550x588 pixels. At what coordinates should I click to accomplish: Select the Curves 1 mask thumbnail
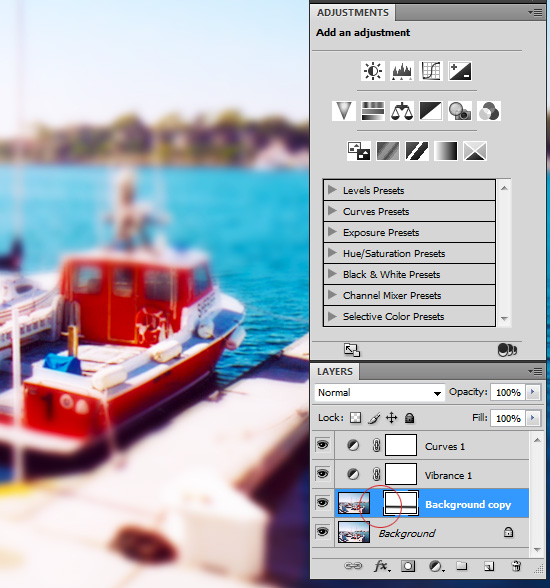click(401, 445)
